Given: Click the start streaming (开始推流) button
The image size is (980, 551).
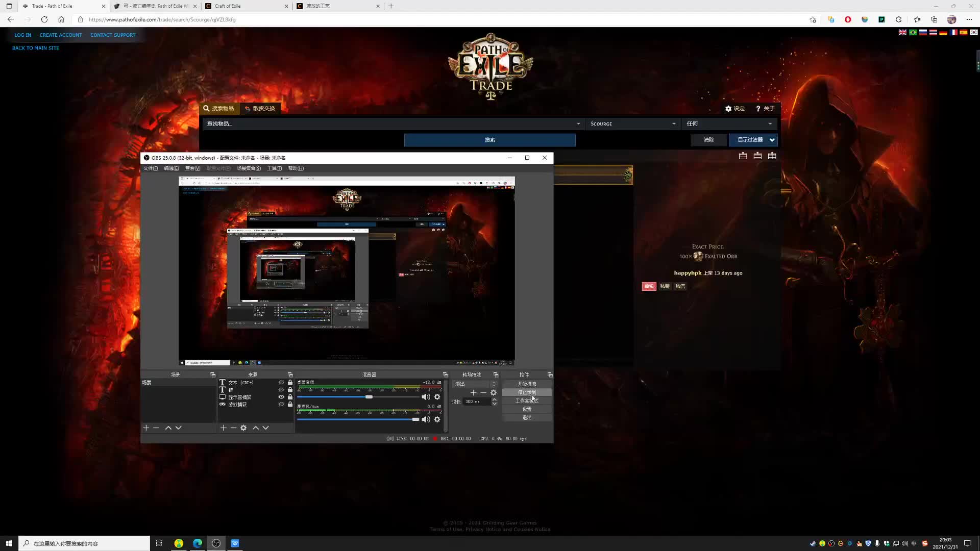Looking at the screenshot, I should point(527,384).
